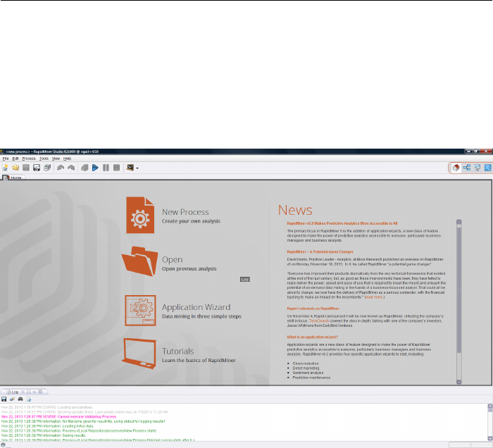Click the News panel scrollbar thumb
Image resolution: width=493 pixels, height=448 pixels.
pyautogui.click(x=459, y=289)
